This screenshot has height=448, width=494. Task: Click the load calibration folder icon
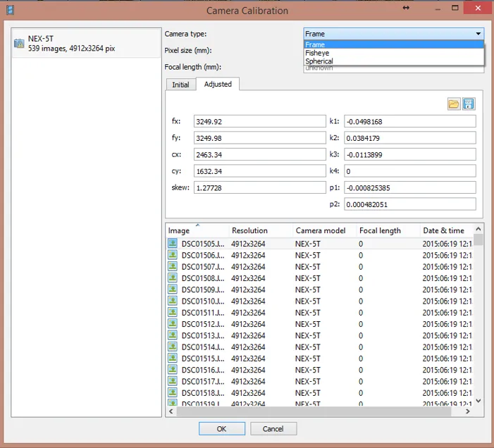(x=454, y=104)
